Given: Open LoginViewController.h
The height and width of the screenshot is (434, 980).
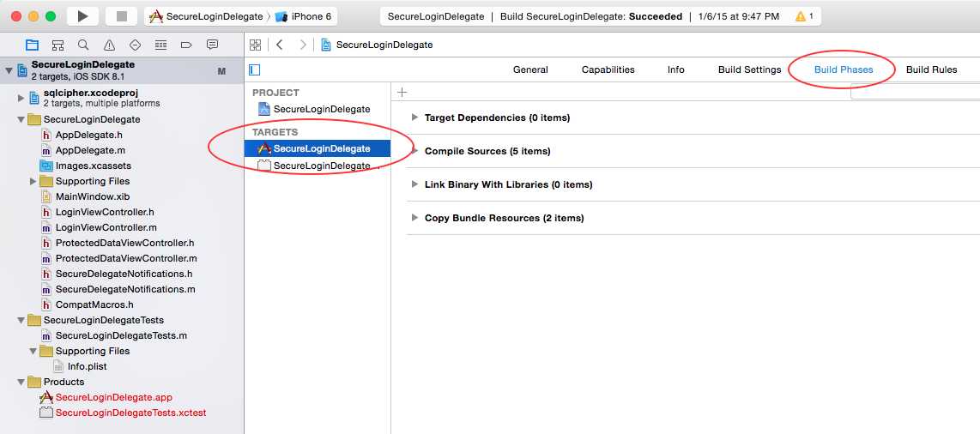Looking at the screenshot, I should pos(105,213).
